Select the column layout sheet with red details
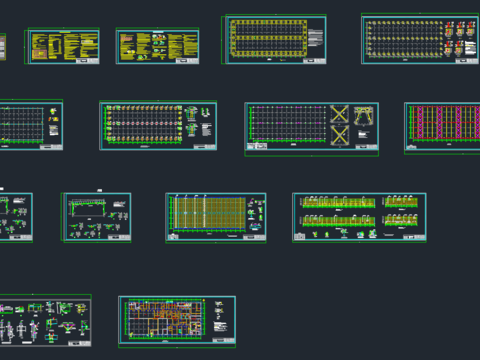480x360 pixels. point(420,39)
